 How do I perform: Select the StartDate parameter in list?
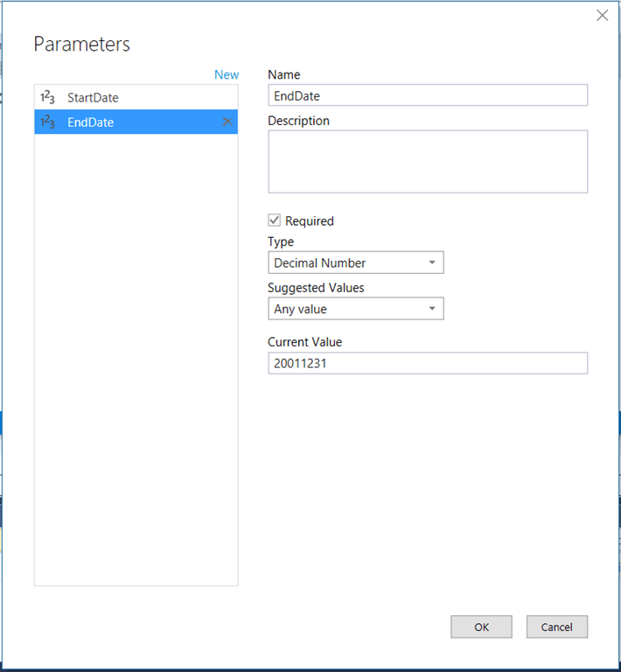pyautogui.click(x=136, y=97)
